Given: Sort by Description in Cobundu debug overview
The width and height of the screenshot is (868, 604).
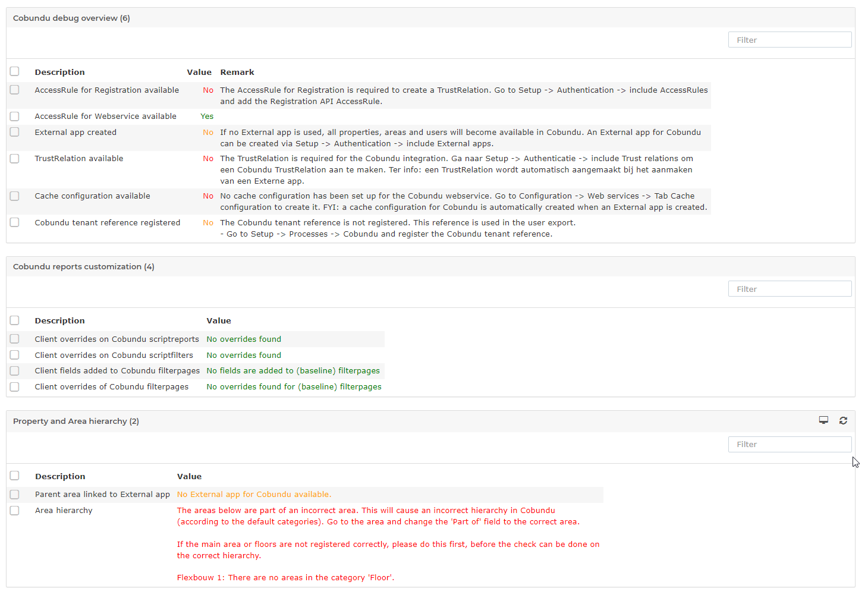Looking at the screenshot, I should coord(59,72).
